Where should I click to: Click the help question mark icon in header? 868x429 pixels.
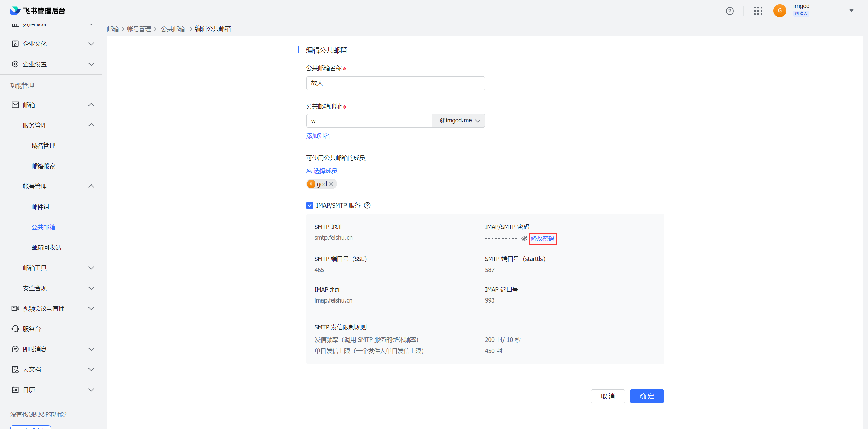pos(730,11)
